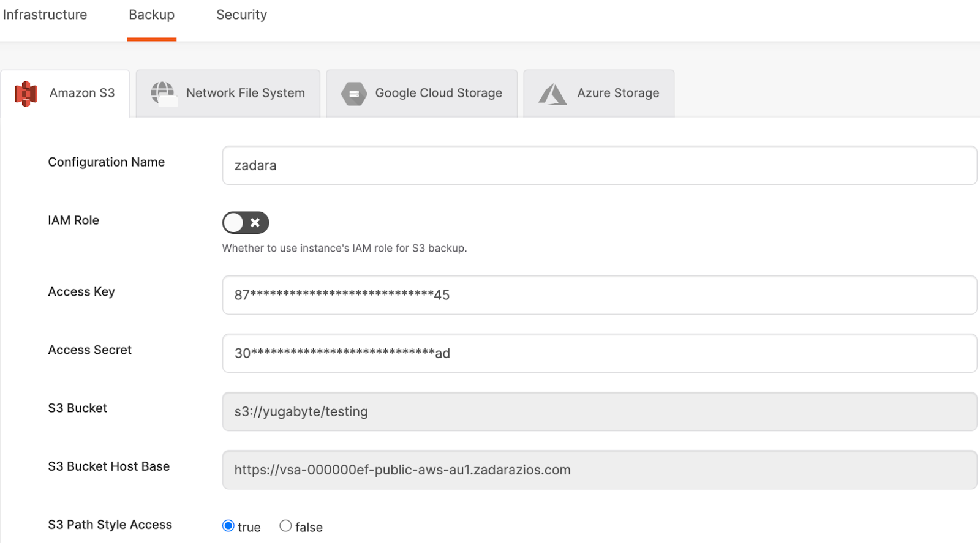Viewport: 980px width, 543px height.
Task: Select the Amazon S3 tab label
Action: (82, 93)
